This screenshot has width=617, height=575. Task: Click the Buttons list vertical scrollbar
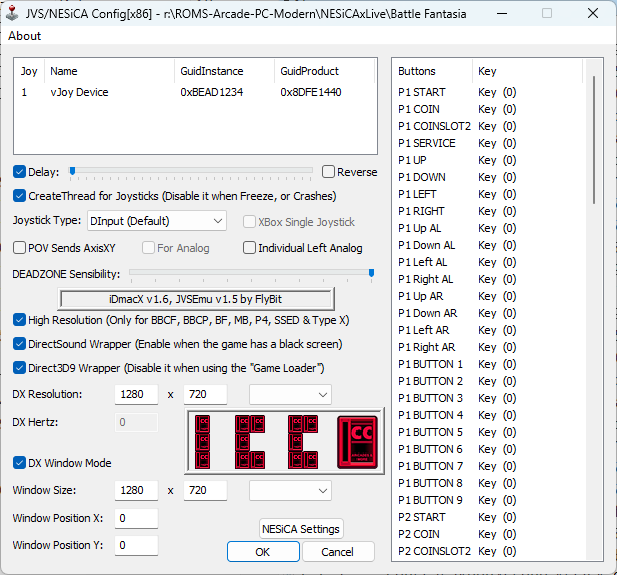[594, 140]
